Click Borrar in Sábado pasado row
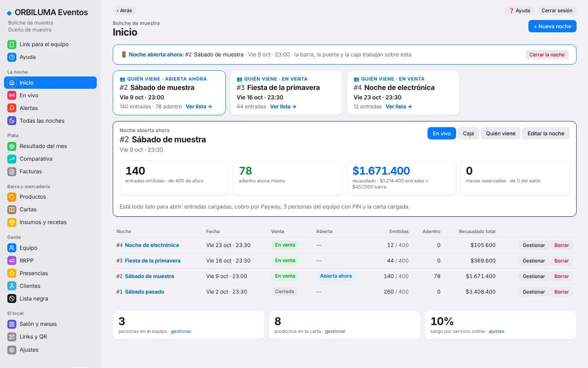The width and height of the screenshot is (588, 368). click(561, 292)
